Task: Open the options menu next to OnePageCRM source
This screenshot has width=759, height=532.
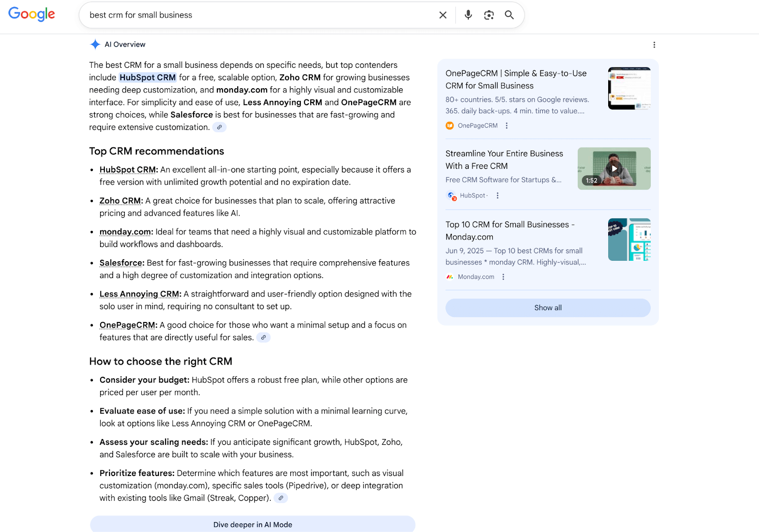Action: [507, 125]
